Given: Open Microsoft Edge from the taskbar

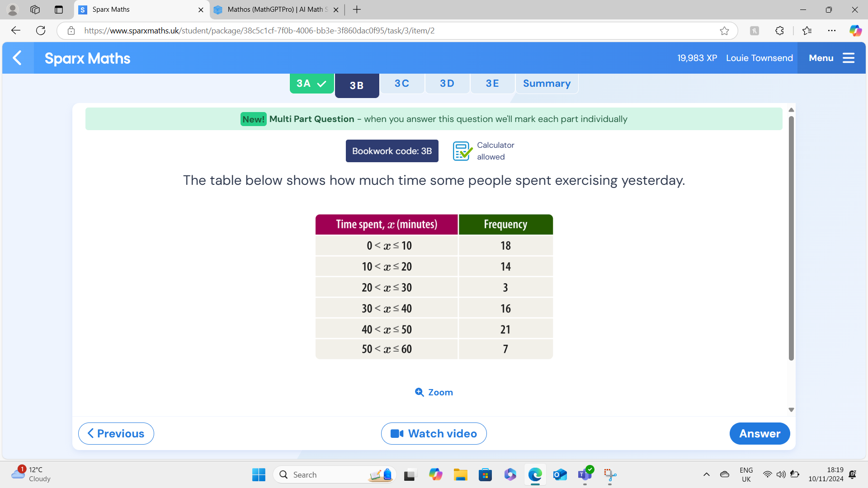Looking at the screenshot, I should pyautogui.click(x=535, y=474).
